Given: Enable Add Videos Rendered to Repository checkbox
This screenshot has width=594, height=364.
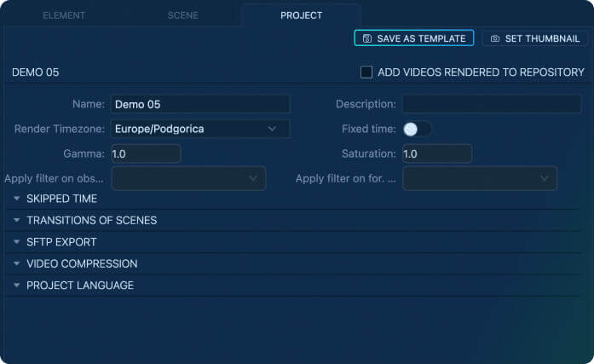Looking at the screenshot, I should coord(366,72).
